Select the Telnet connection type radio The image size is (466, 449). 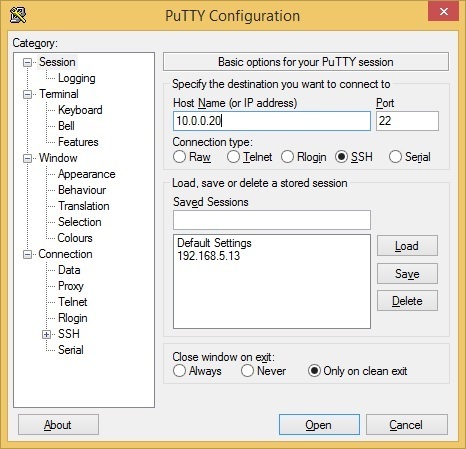click(x=233, y=157)
